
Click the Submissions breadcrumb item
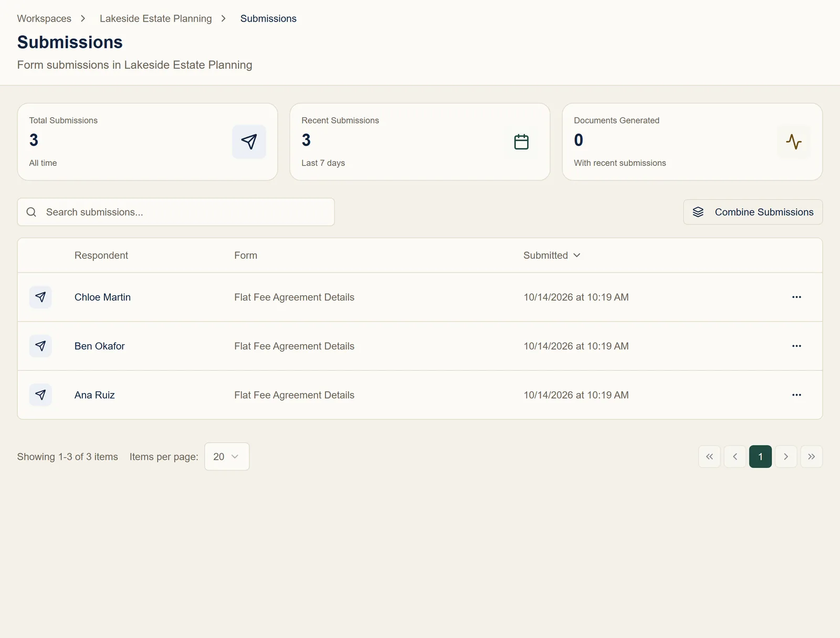(268, 18)
